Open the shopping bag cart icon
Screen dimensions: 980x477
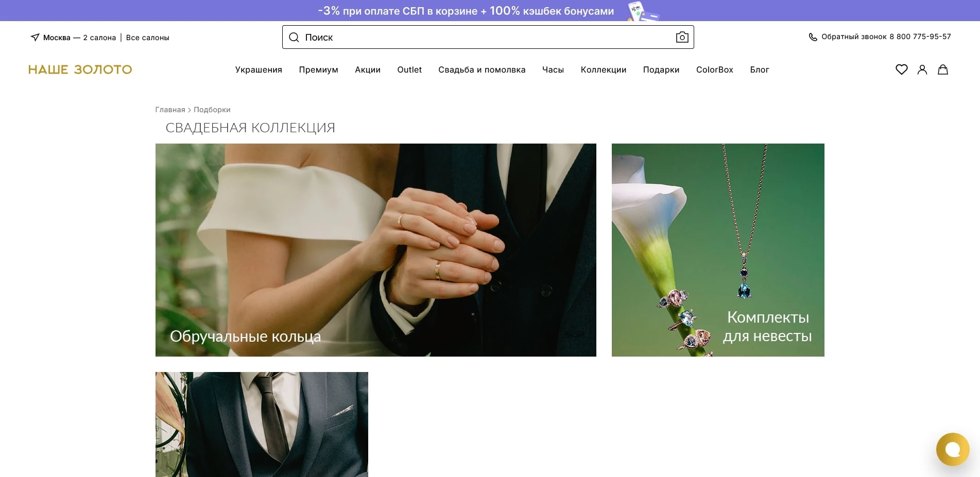[x=942, y=69]
